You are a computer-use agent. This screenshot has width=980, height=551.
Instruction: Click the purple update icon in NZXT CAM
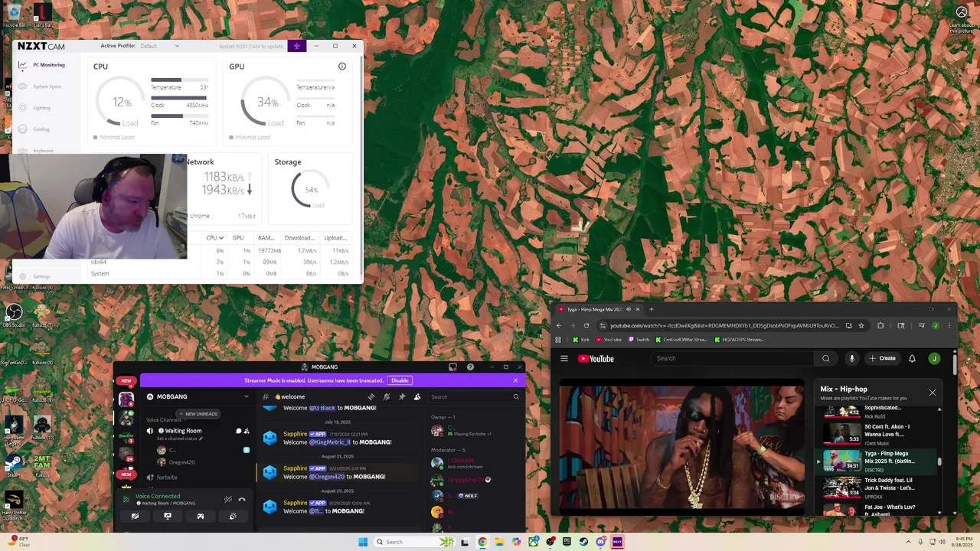[x=296, y=46]
